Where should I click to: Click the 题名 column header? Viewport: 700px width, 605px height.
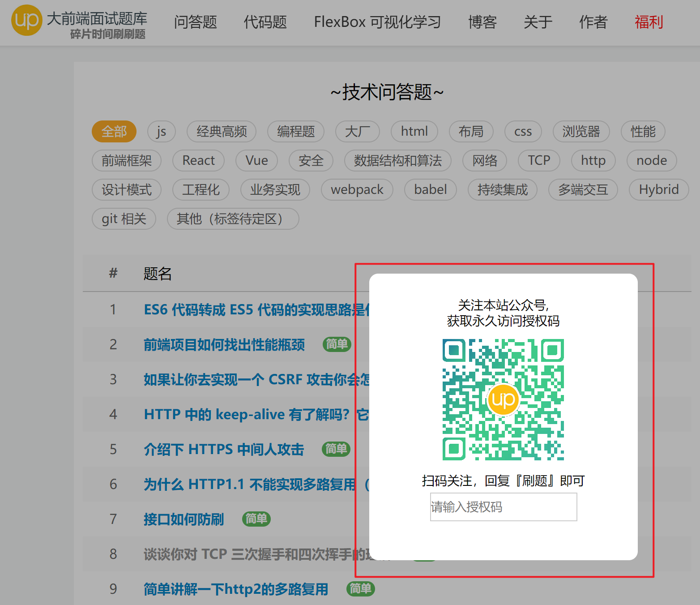coord(158,273)
